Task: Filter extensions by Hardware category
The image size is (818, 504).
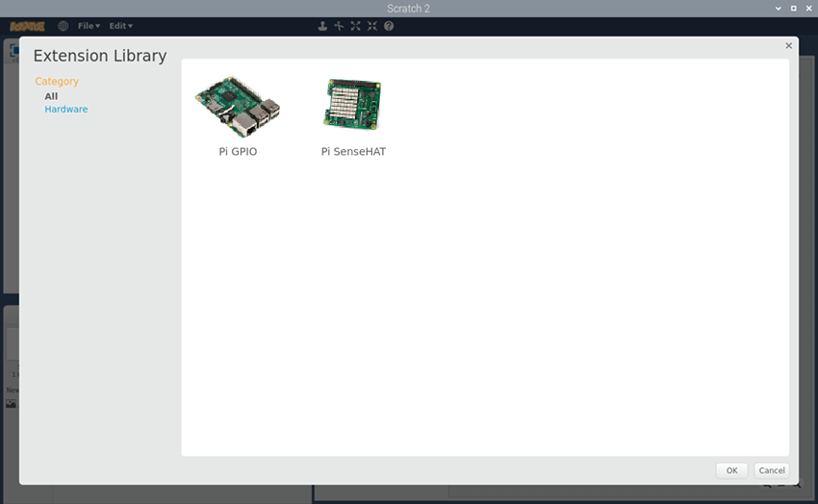Action: [66, 109]
